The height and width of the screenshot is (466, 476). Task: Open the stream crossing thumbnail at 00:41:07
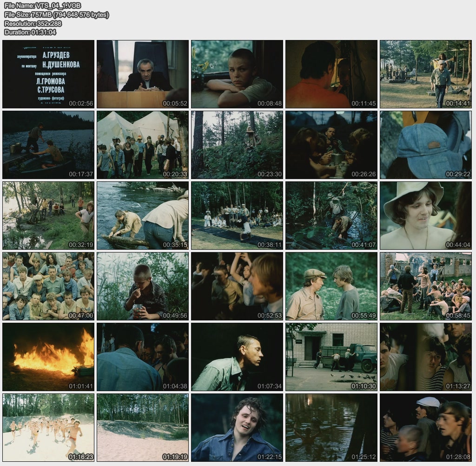(331, 216)
